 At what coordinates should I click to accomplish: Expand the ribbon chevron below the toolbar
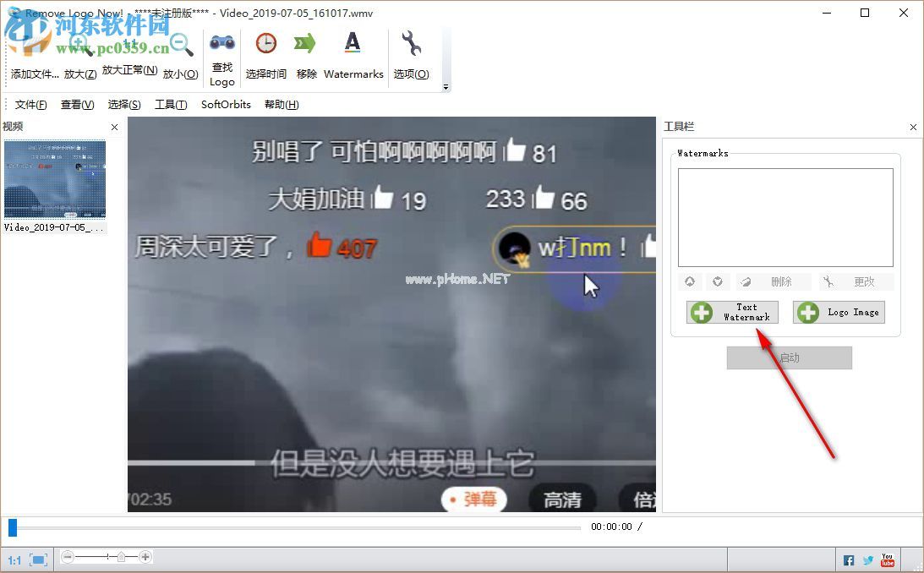(446, 88)
